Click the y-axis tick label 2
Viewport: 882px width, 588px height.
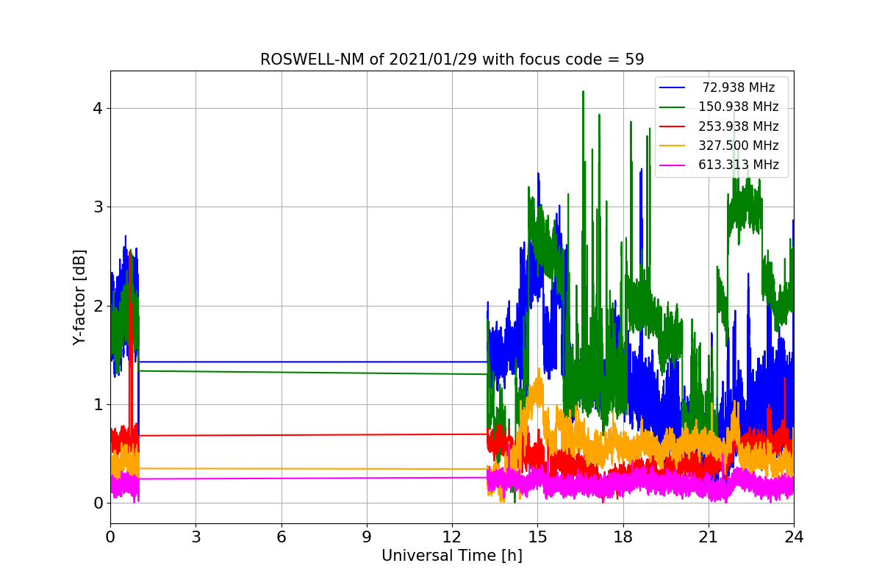pyautogui.click(x=98, y=306)
